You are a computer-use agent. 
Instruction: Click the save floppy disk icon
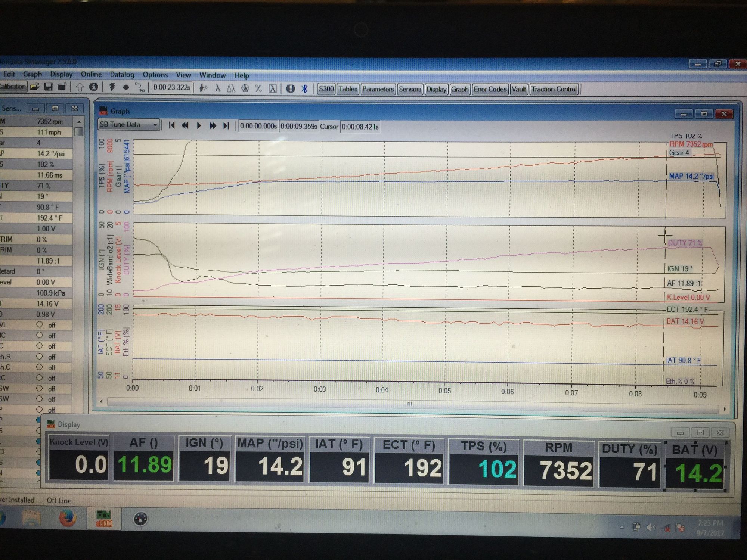48,87
